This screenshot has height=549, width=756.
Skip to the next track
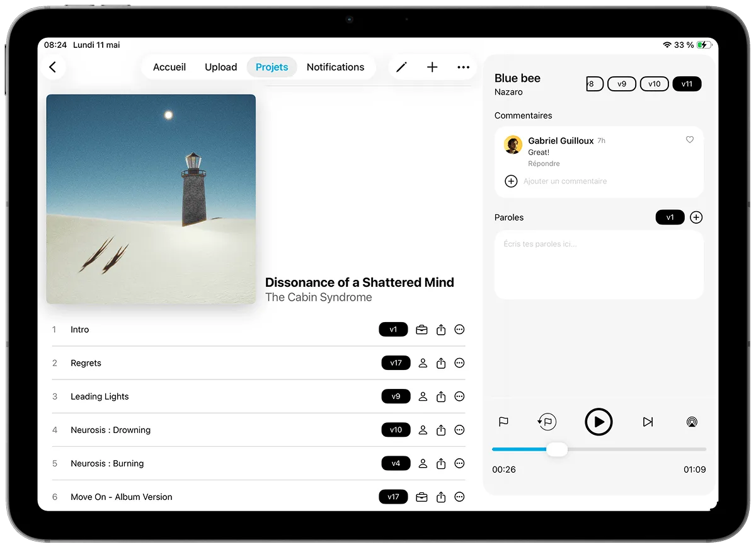(x=648, y=422)
